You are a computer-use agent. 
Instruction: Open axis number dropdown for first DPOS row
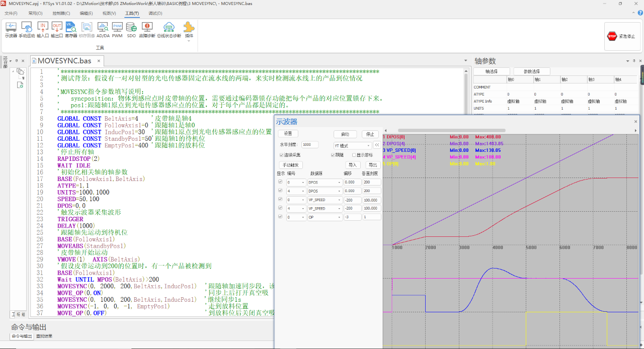point(296,182)
